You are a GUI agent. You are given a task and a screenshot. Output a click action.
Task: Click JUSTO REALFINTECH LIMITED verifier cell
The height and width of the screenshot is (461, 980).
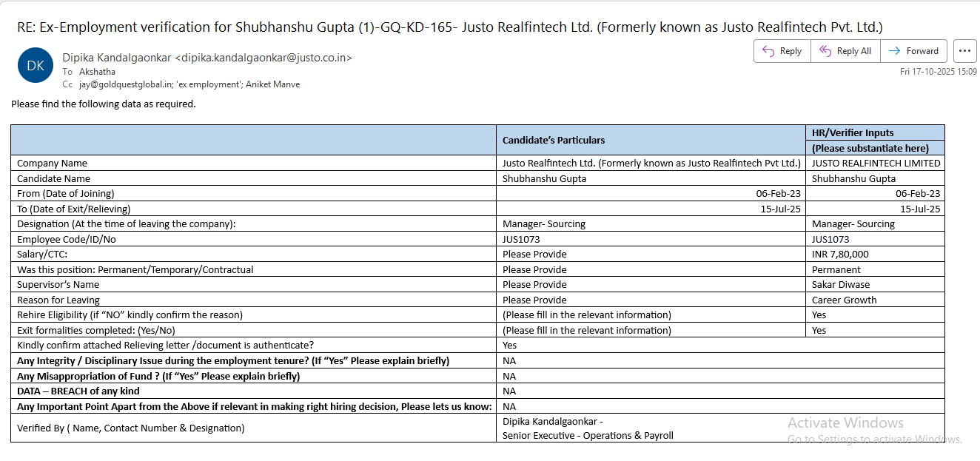click(876, 163)
